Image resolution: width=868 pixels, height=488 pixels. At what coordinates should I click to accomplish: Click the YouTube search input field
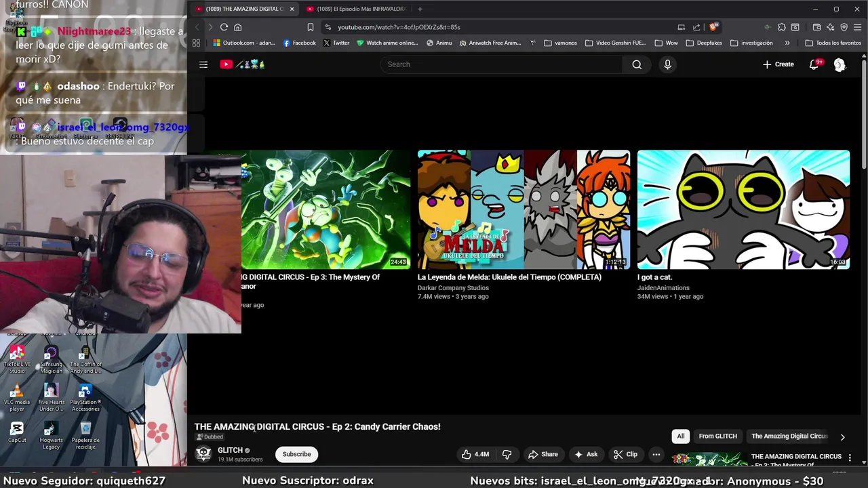tap(502, 64)
